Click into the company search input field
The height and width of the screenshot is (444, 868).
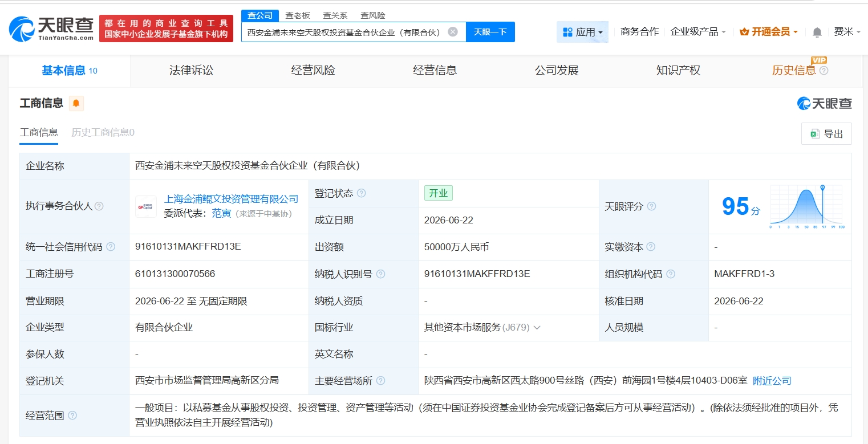click(x=344, y=32)
